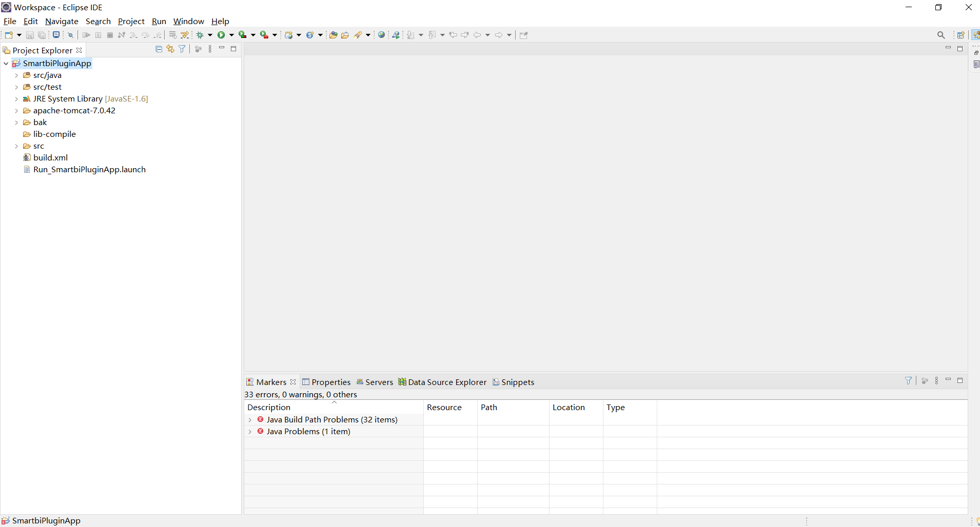The width and height of the screenshot is (980, 527).
Task: Toggle Skip All Breakpoints
Action: (71, 35)
